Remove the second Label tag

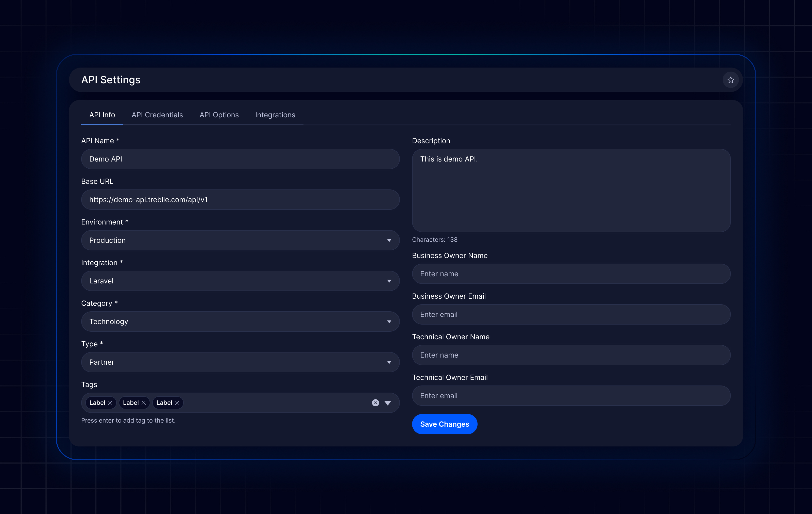pos(144,403)
